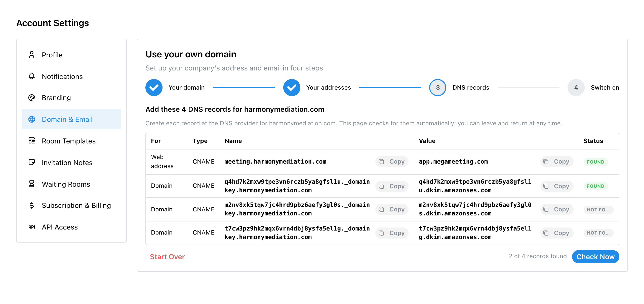Click the NOT FO... badge in the m2nv8xk5tqw7 row
Viewport: 644px width, 304px height.
point(598,210)
